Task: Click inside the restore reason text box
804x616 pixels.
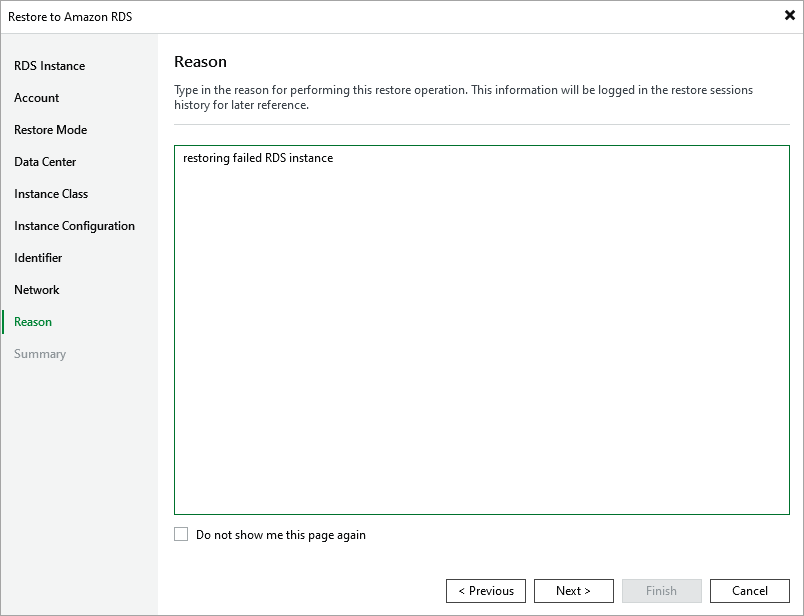Action: pos(482,330)
